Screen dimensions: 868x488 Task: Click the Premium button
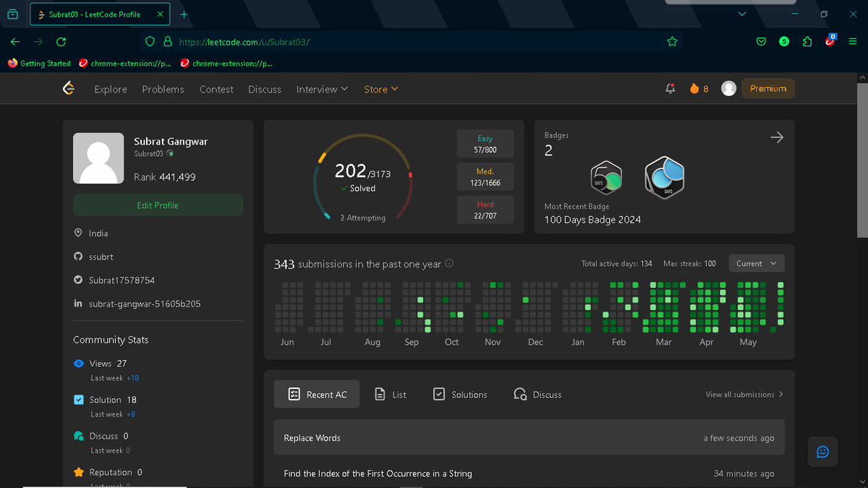768,88
